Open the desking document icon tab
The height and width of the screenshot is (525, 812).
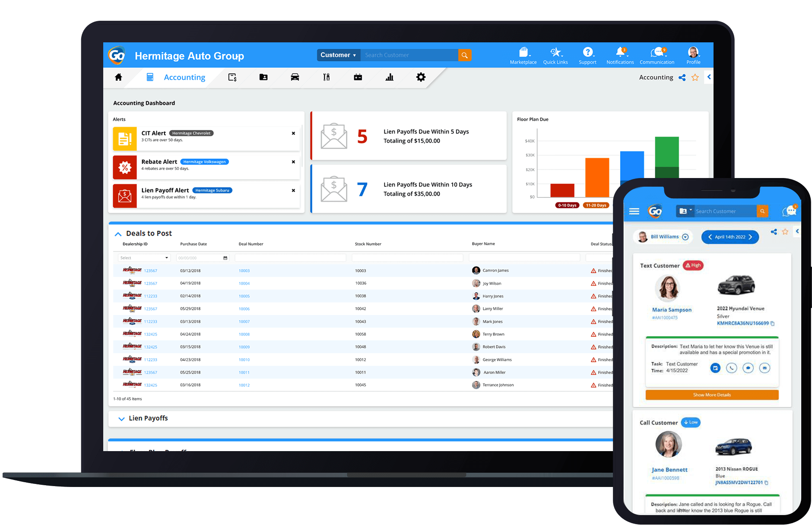click(232, 77)
